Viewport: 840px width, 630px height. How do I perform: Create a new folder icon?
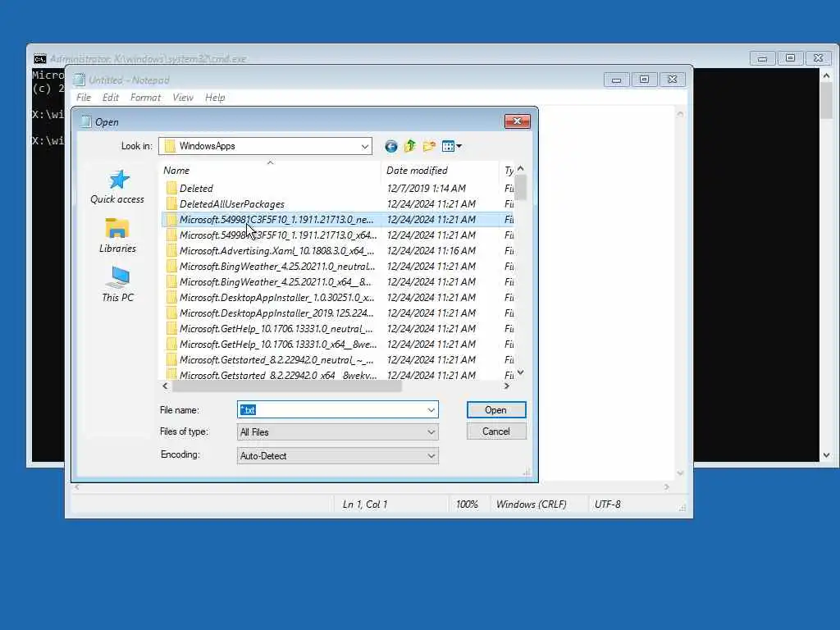point(429,146)
